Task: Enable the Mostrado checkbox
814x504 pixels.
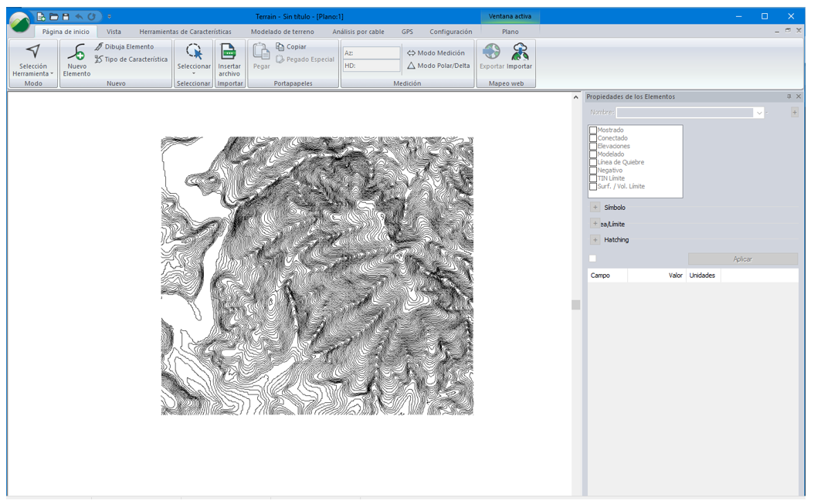Action: click(593, 130)
